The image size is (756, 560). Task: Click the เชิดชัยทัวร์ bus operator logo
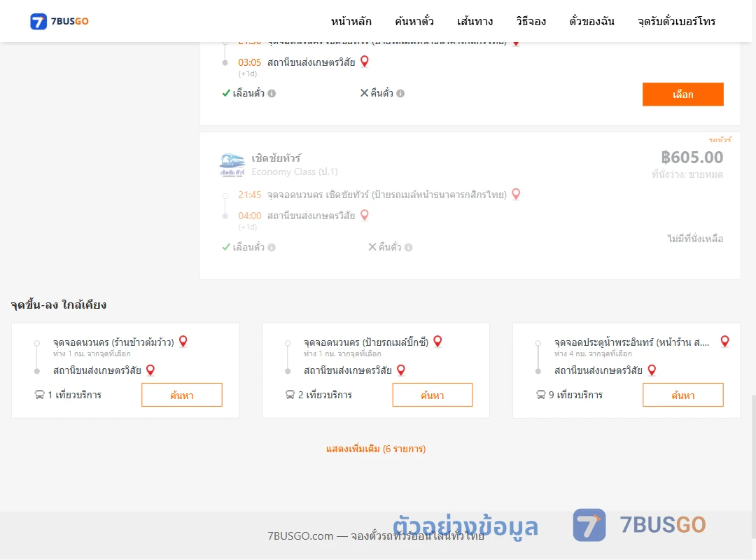coord(232,165)
